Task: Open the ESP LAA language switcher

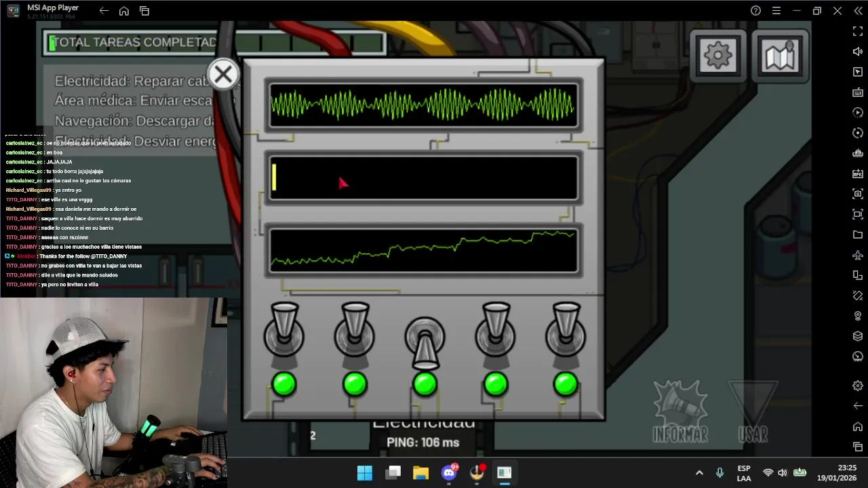Action: 744,473
